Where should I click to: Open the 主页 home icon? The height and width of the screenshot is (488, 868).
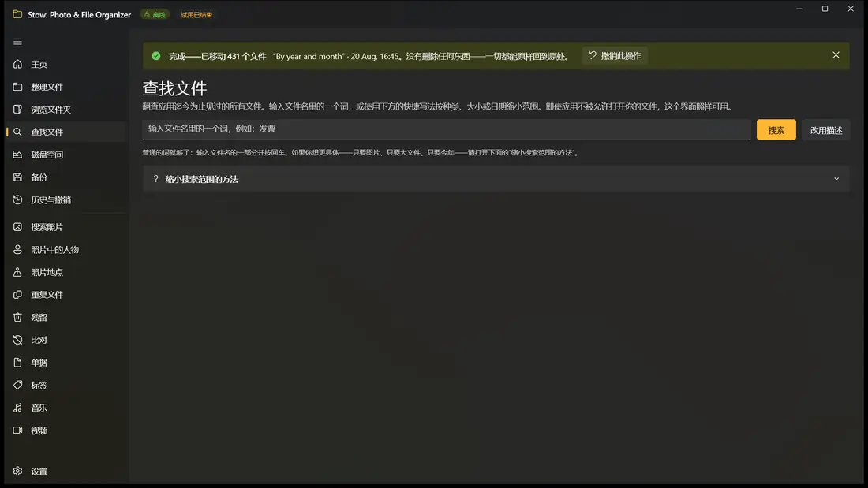[x=17, y=64]
